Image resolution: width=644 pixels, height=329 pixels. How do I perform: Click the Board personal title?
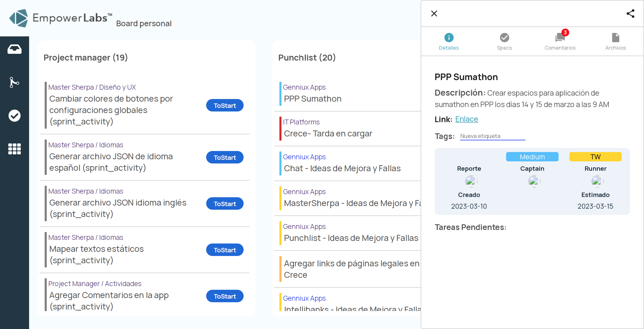point(144,24)
